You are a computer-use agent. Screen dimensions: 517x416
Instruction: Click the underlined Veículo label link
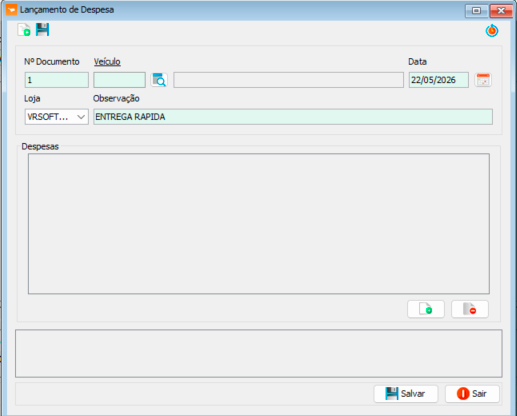(x=107, y=62)
